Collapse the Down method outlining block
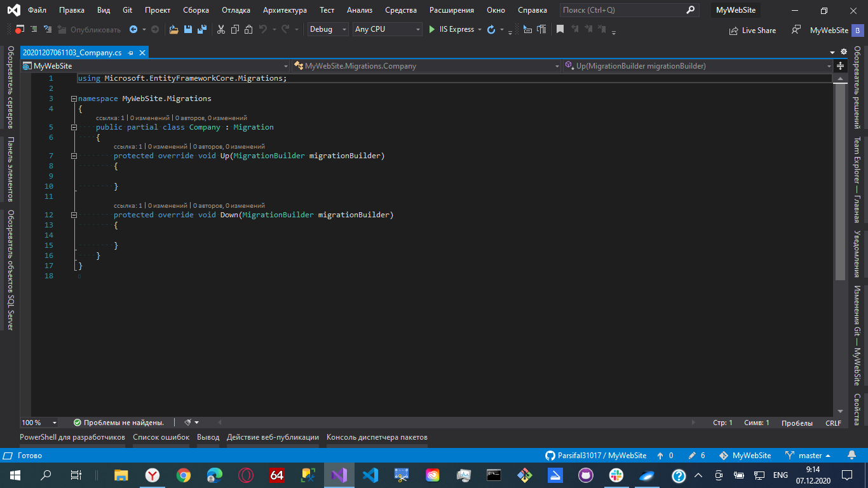868x488 pixels. tap(74, 215)
